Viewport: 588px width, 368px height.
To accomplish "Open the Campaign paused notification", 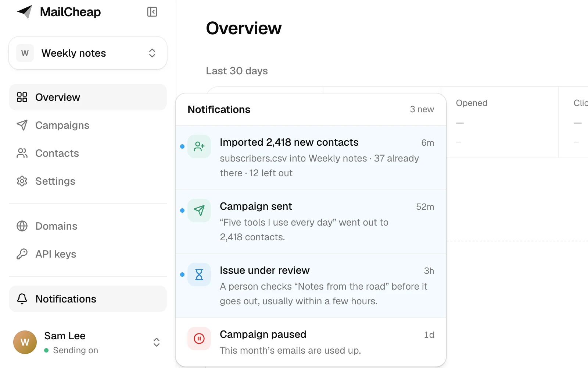I will click(x=311, y=342).
